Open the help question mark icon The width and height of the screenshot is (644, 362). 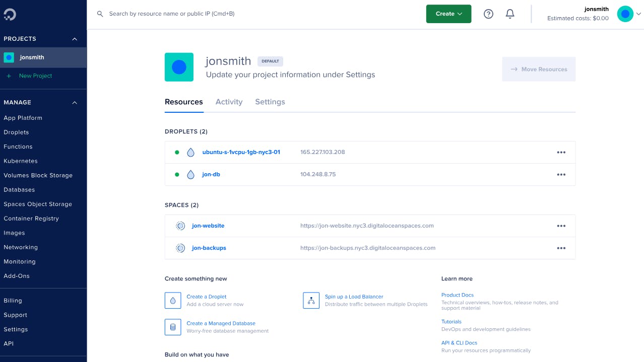(x=488, y=14)
